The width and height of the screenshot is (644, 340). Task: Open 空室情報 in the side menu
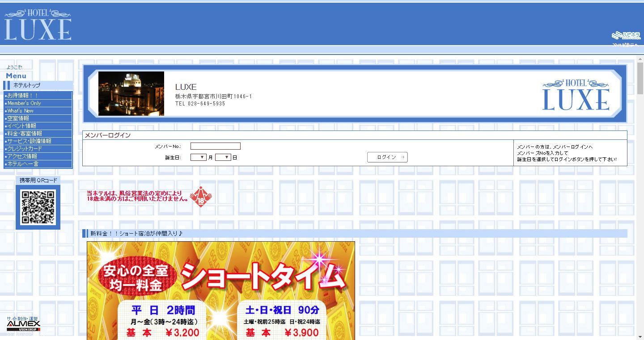point(18,118)
